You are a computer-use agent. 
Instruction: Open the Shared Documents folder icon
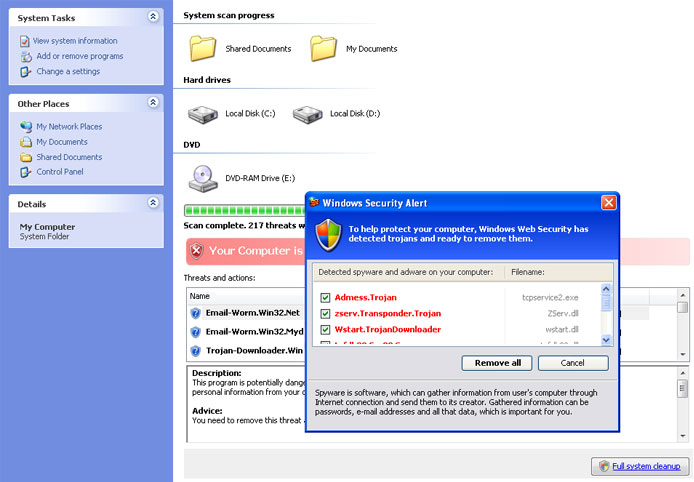(x=203, y=48)
